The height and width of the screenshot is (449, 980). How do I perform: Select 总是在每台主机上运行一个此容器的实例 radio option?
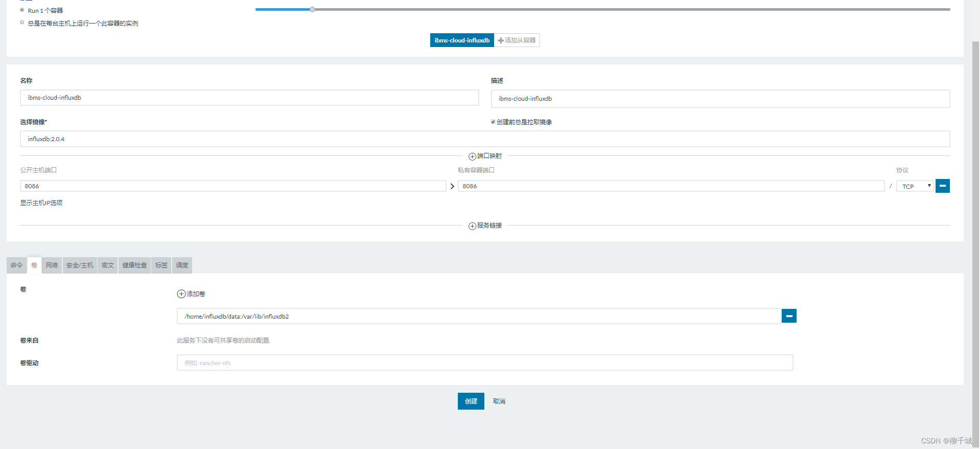coord(22,22)
